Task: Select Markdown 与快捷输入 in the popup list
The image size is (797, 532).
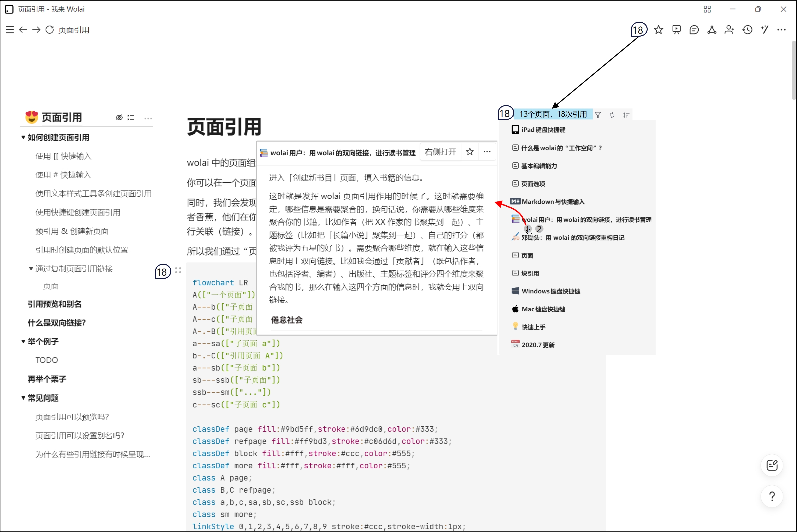Action: (x=554, y=201)
